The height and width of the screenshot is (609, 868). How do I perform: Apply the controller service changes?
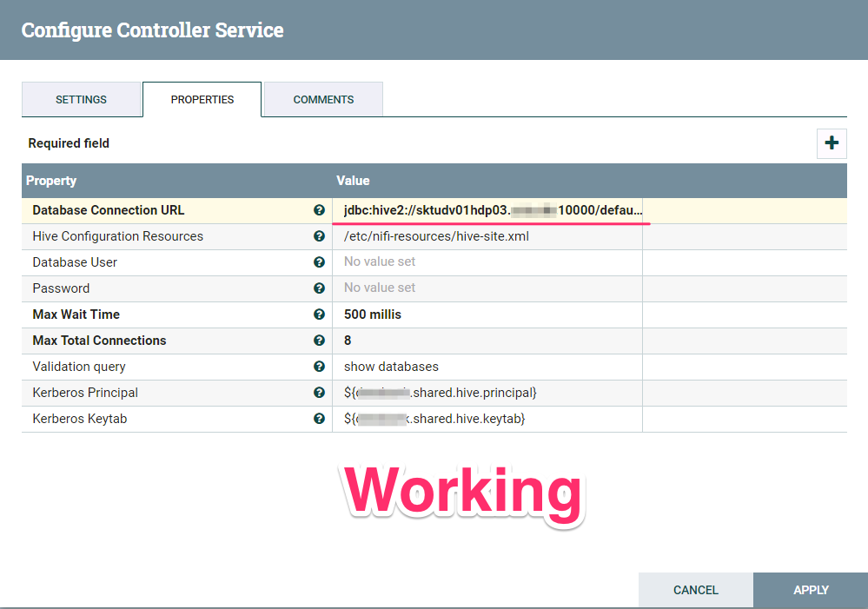click(811, 590)
